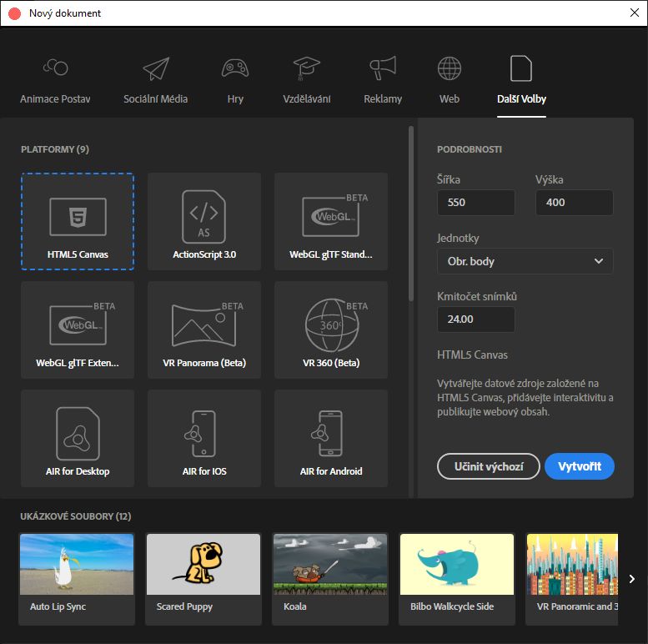Click the platforms list vertical scrollbar
This screenshot has width=648, height=644.
(x=411, y=214)
